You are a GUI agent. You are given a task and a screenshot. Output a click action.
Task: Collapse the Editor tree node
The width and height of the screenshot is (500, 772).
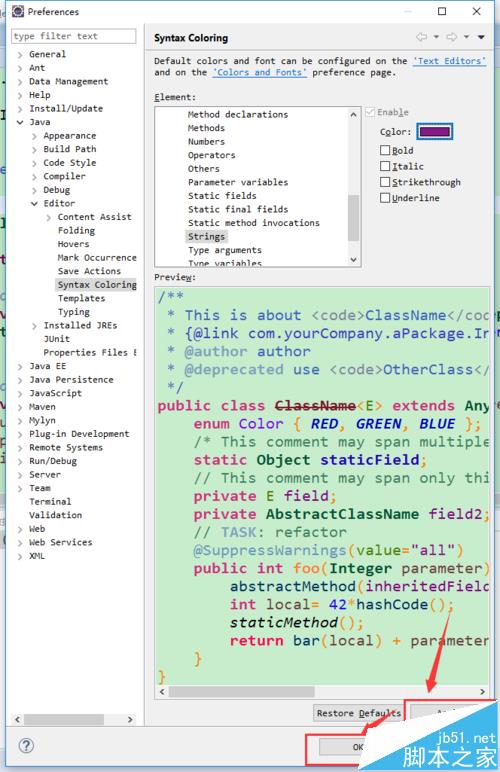[x=34, y=203]
